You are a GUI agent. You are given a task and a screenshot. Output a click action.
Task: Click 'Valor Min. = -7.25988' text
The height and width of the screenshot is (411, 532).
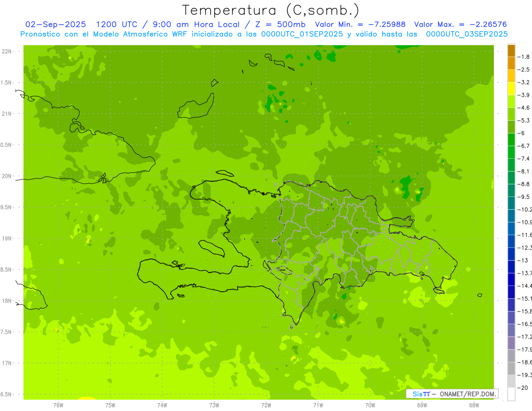[x=361, y=24]
